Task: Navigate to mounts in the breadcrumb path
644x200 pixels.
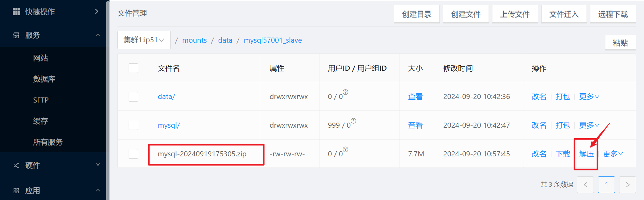Action: [194, 40]
